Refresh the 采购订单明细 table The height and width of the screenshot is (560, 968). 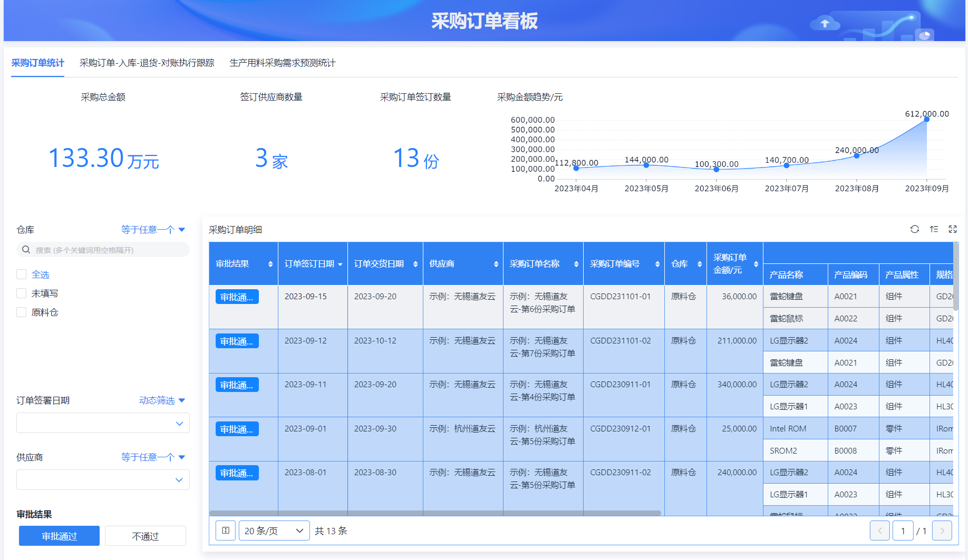click(915, 229)
